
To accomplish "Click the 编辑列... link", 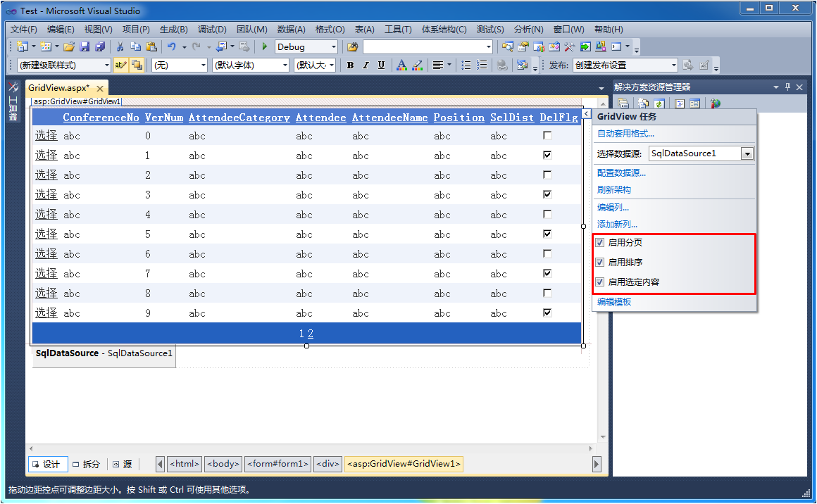I will point(613,207).
